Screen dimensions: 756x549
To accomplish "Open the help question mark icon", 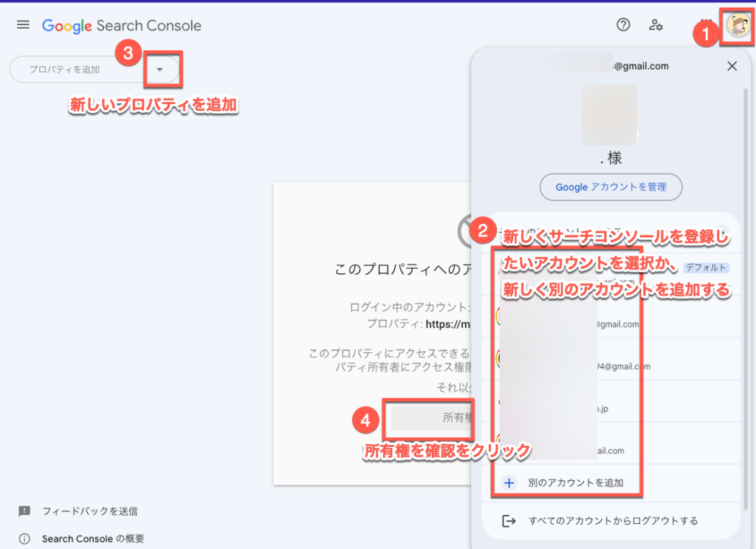I will tap(623, 25).
